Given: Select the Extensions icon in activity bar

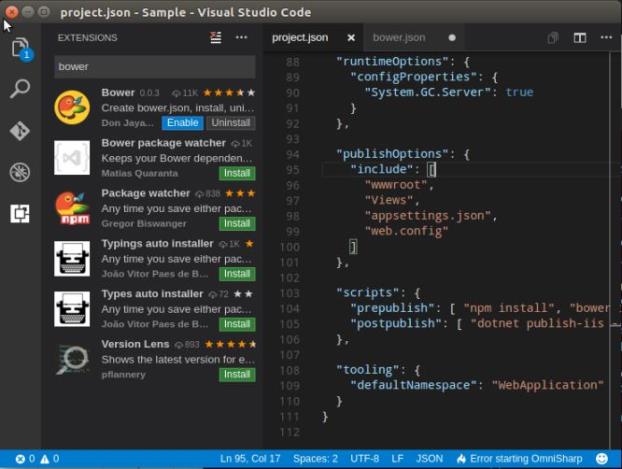Looking at the screenshot, I should [20, 213].
